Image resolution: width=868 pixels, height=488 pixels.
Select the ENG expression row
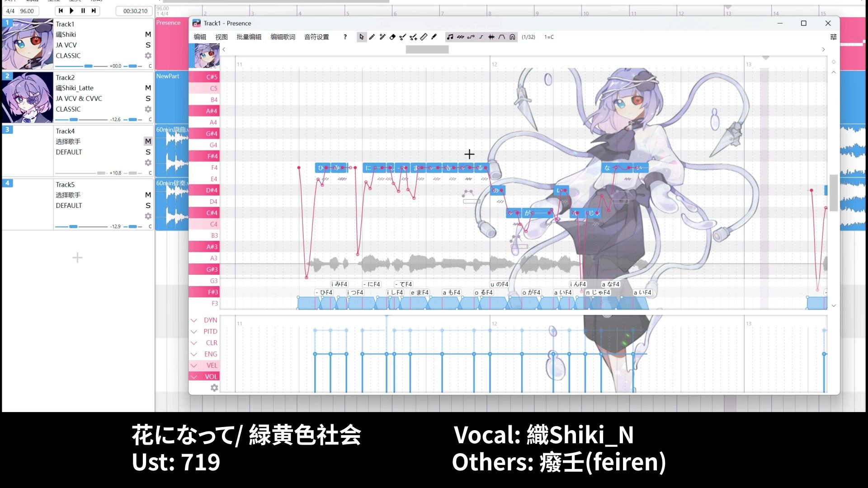(204, 354)
